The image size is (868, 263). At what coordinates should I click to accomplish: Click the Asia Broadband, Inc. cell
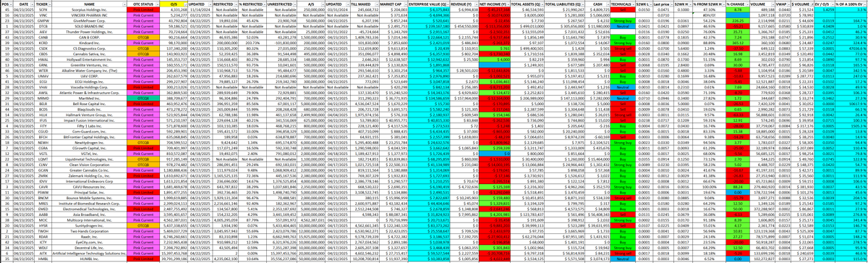(90, 214)
